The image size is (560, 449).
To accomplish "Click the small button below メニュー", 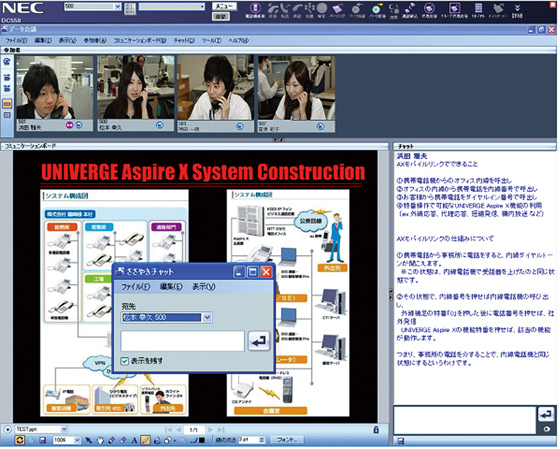I will (220, 16).
